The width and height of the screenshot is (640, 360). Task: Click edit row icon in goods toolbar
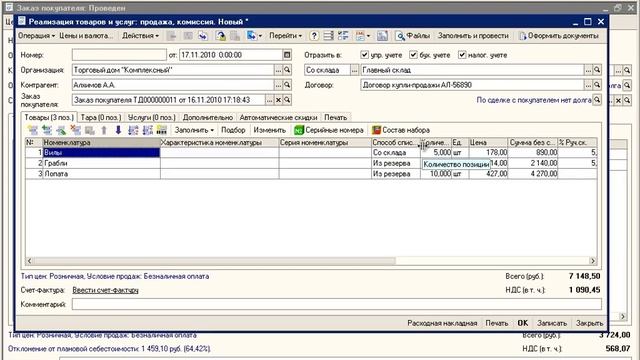coord(61,130)
